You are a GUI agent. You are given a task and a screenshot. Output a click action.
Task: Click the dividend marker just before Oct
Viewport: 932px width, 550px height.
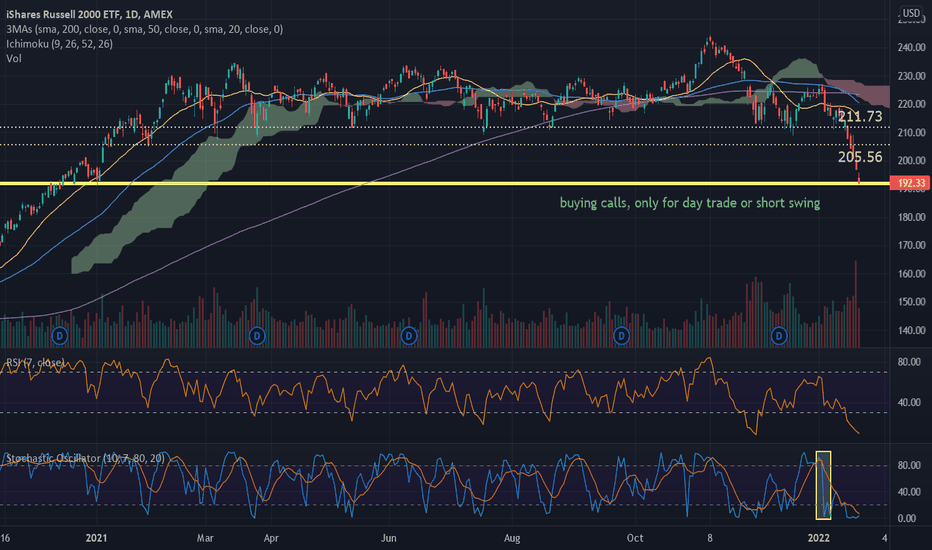pos(621,336)
